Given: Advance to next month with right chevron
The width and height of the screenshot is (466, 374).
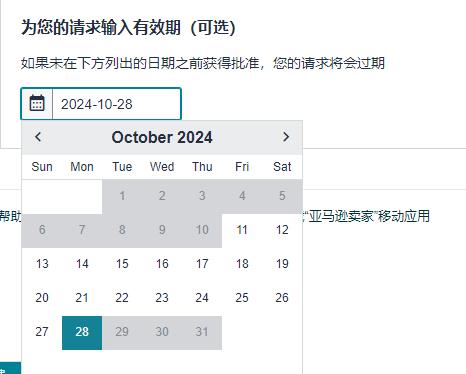Looking at the screenshot, I should click(x=286, y=137).
